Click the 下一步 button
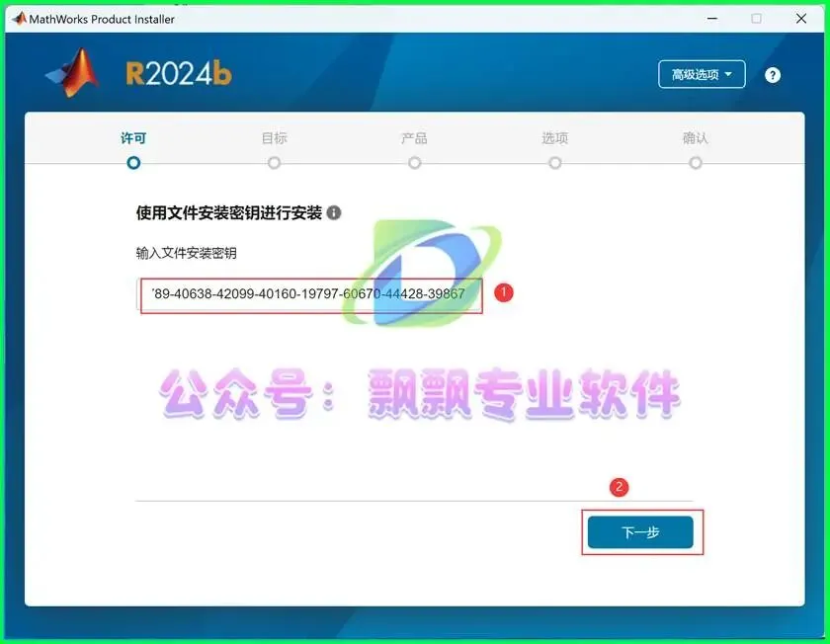830x644 pixels. point(640,531)
